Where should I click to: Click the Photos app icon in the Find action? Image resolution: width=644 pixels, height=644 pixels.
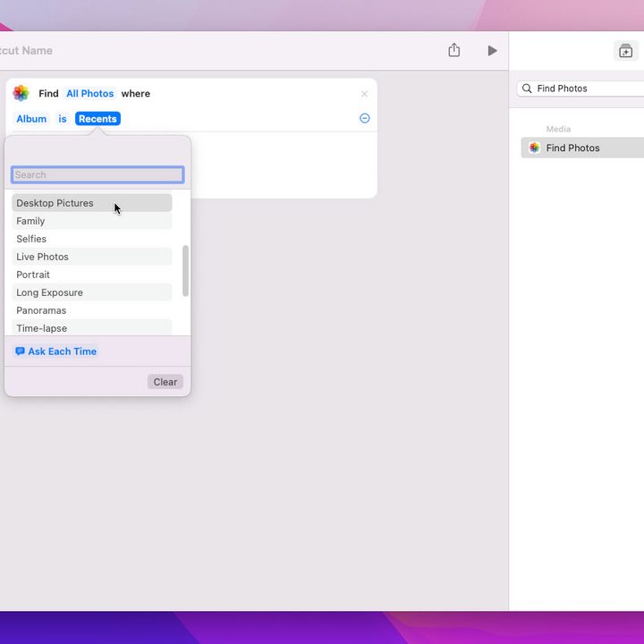[x=21, y=93]
